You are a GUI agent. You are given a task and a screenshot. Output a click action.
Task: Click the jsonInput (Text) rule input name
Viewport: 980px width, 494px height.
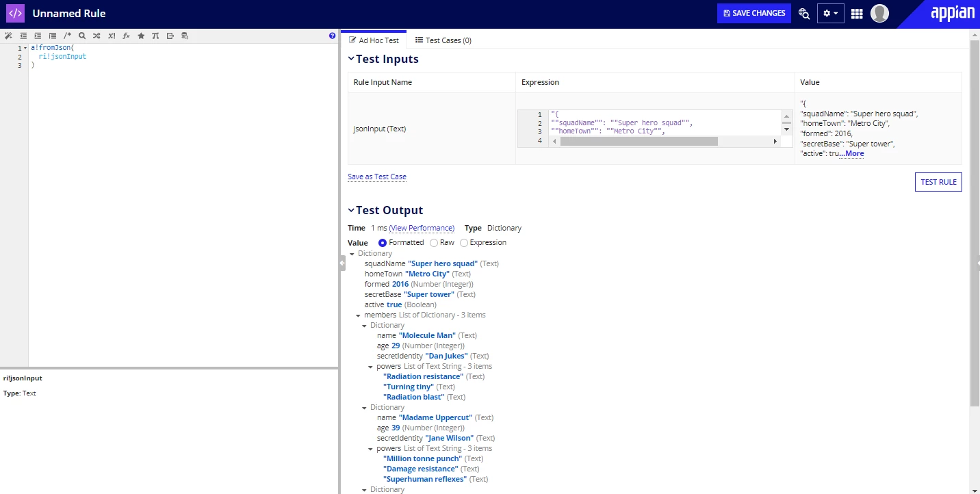tap(380, 129)
